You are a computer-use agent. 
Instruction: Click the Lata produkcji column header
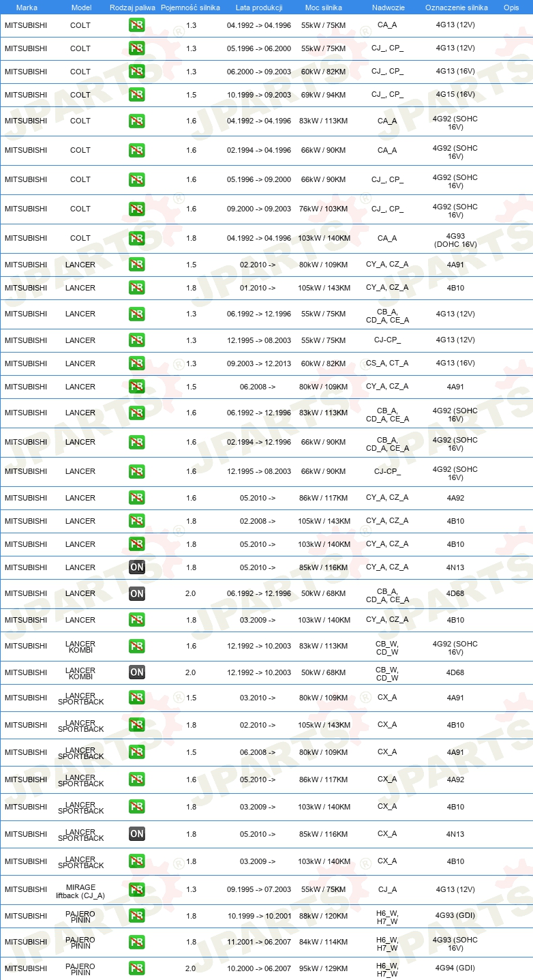pos(259,8)
